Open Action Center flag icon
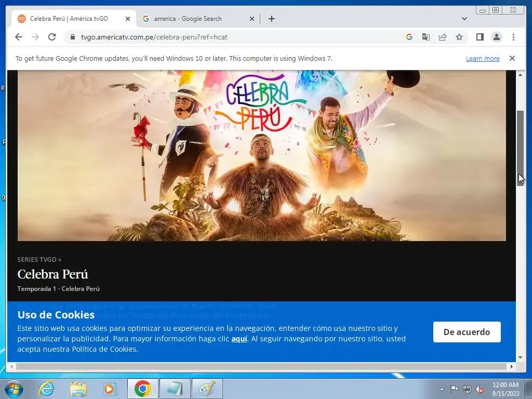The width and height of the screenshot is (532, 399). click(454, 389)
